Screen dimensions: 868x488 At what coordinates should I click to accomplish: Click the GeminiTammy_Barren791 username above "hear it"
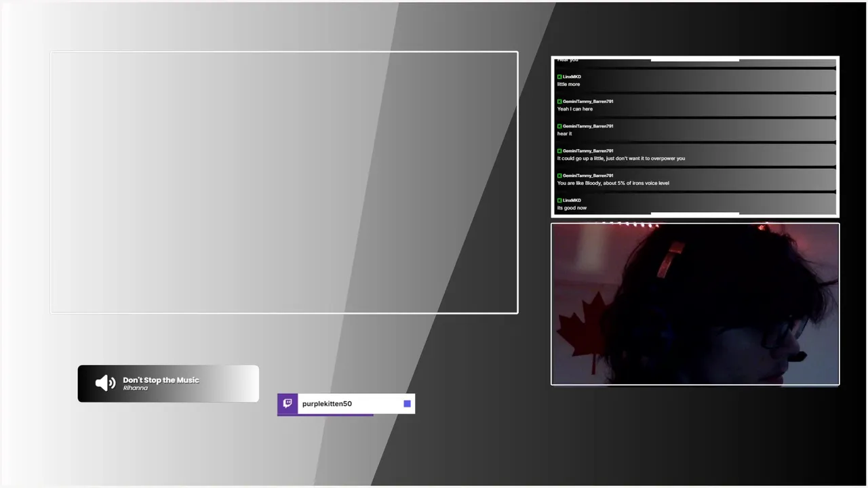point(588,126)
